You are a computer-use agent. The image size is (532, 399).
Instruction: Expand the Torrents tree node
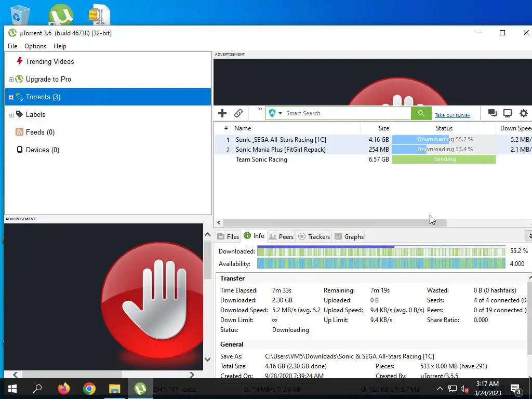point(11,97)
